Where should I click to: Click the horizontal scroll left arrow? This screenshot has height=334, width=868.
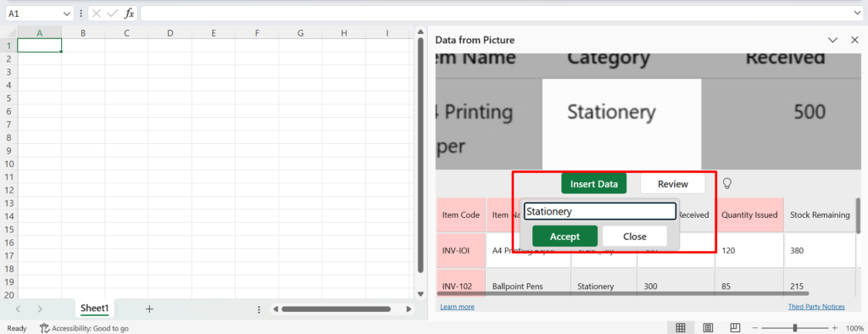click(275, 309)
